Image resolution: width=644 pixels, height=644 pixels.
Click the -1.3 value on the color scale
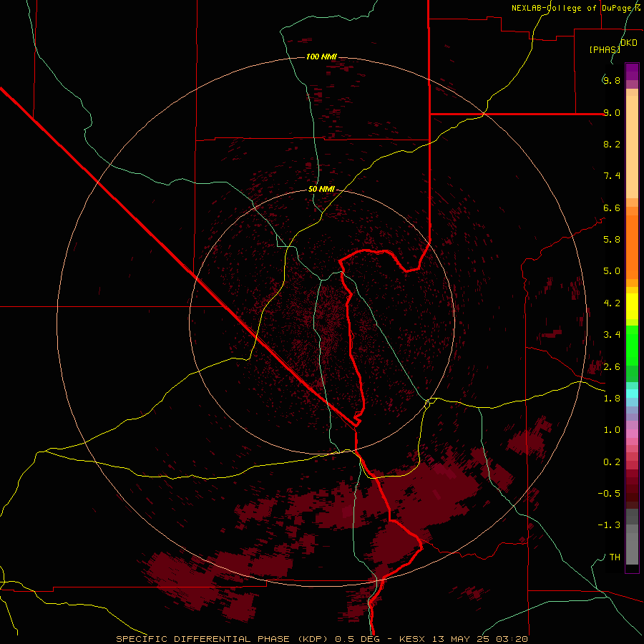coord(609,525)
